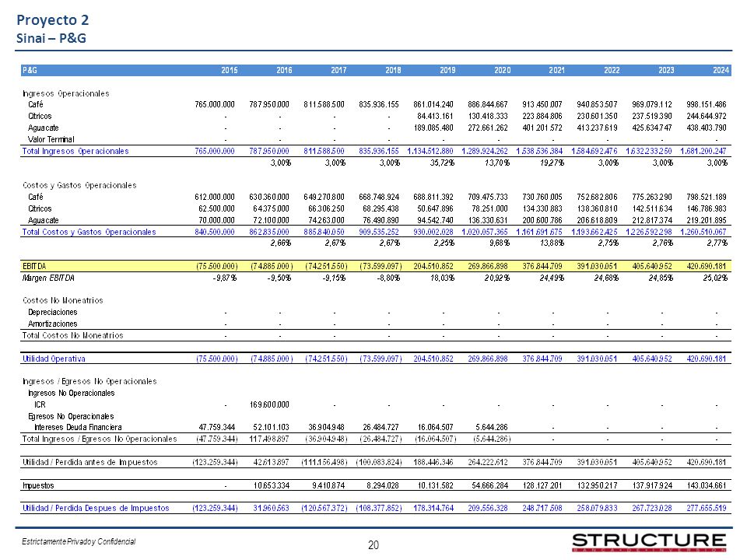
Task: Select Cítricos income value 244.644.972
Action: (x=706, y=116)
